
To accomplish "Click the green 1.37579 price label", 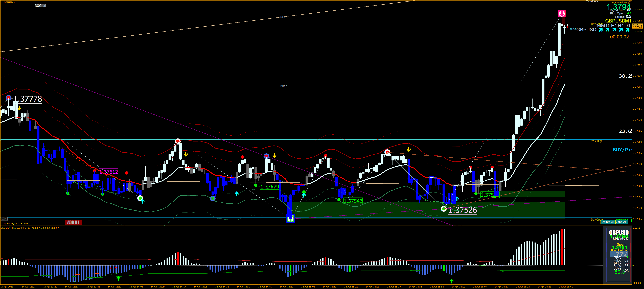I will 269,186.
